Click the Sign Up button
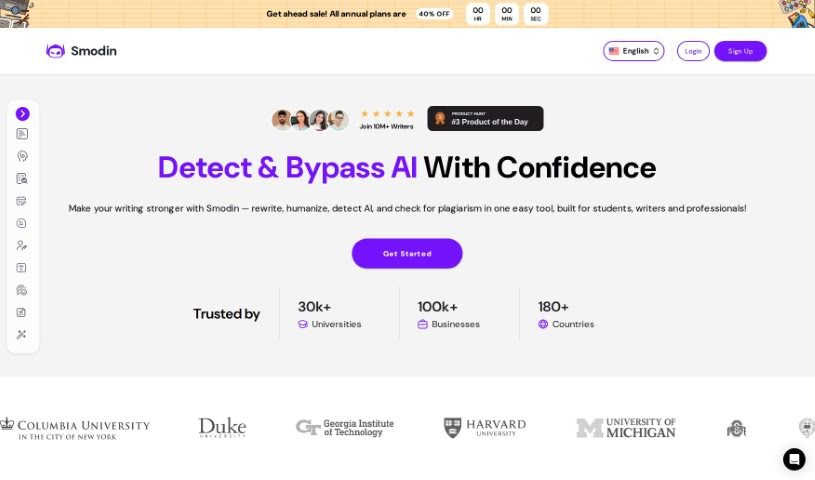Viewport: 815px width, 480px height. [x=740, y=51]
